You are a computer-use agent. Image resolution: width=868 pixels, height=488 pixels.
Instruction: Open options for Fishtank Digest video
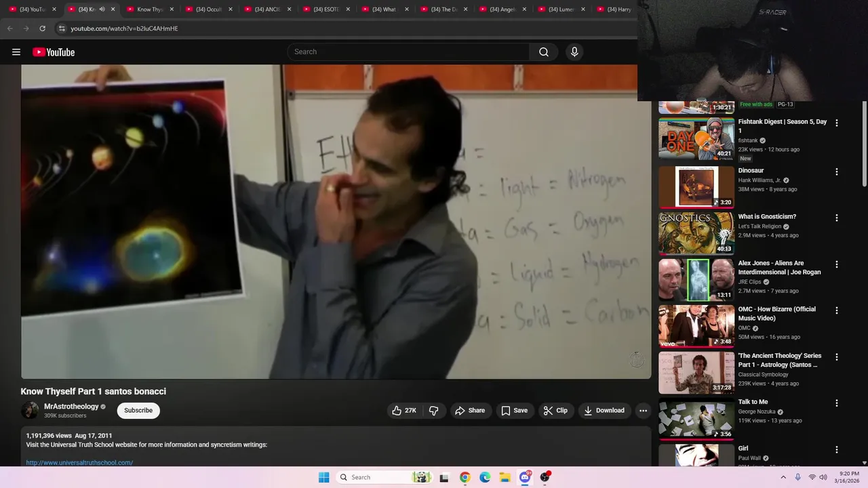[x=837, y=123]
